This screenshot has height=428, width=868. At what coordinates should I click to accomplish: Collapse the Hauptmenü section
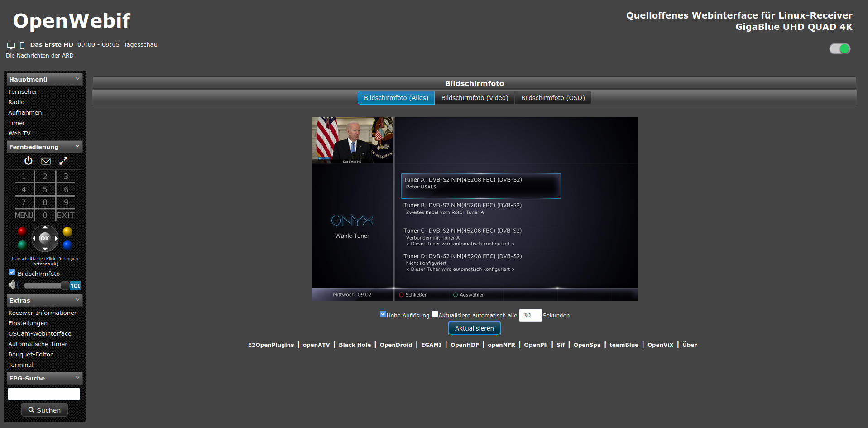click(x=77, y=79)
